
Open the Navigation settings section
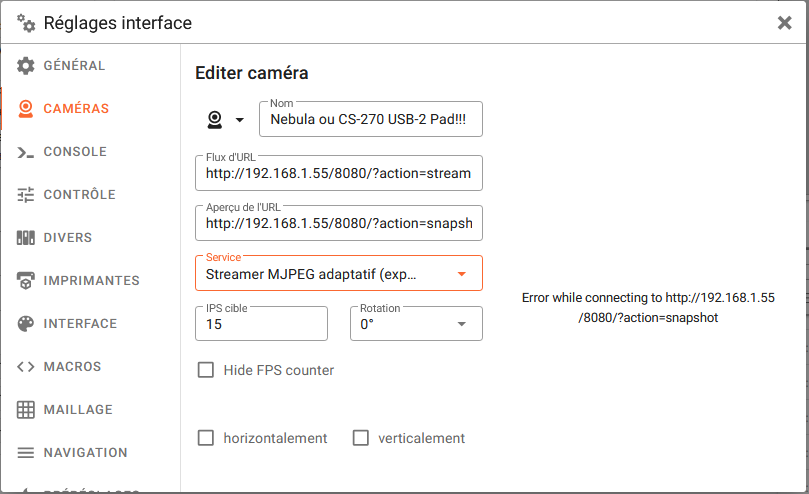point(85,453)
